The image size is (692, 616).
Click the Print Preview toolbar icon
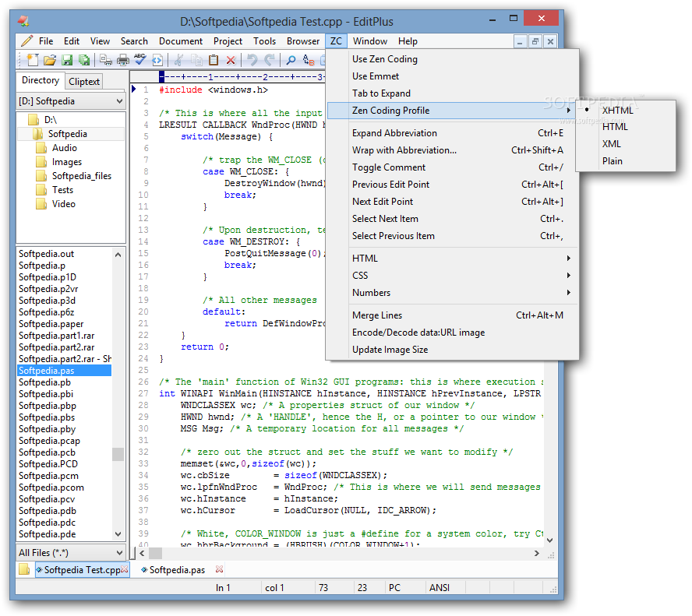coord(105,59)
